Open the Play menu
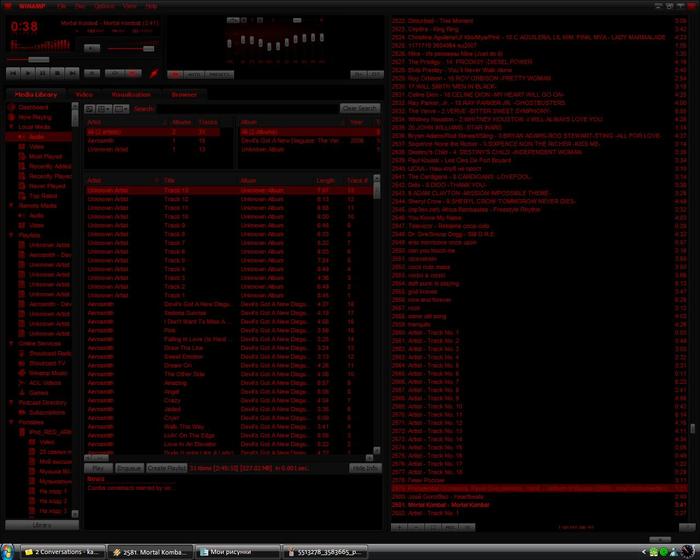The width and height of the screenshot is (700, 560). tap(80, 6)
